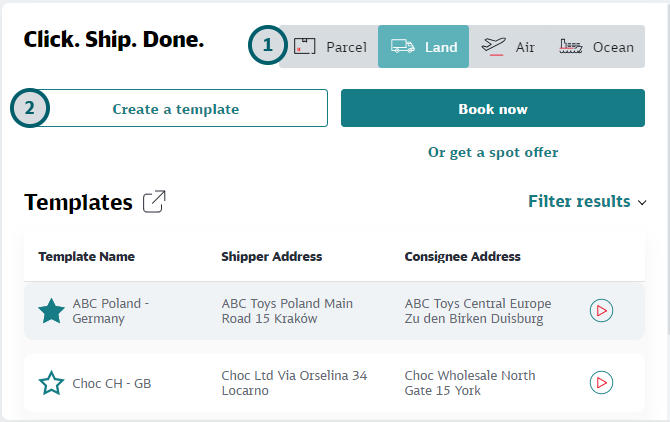The height and width of the screenshot is (422, 670).
Task: Open the Or get a spot offer link
Action: pyautogui.click(x=493, y=152)
